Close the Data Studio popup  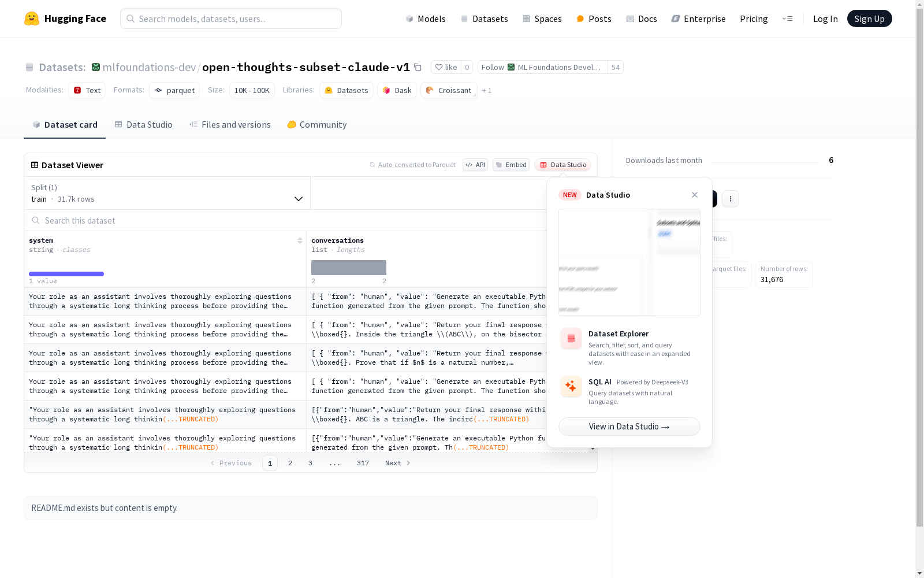[695, 195]
